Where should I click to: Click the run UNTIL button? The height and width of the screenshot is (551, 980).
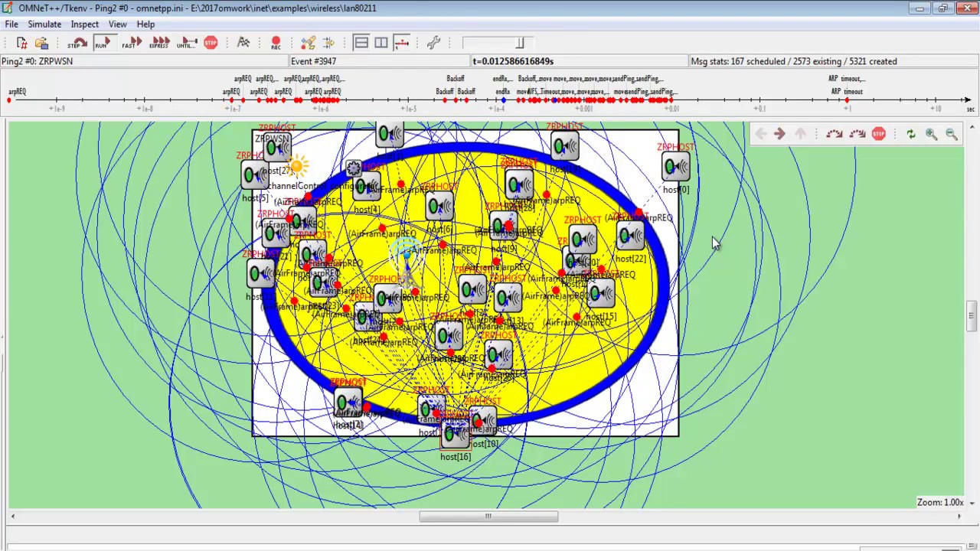187,44
